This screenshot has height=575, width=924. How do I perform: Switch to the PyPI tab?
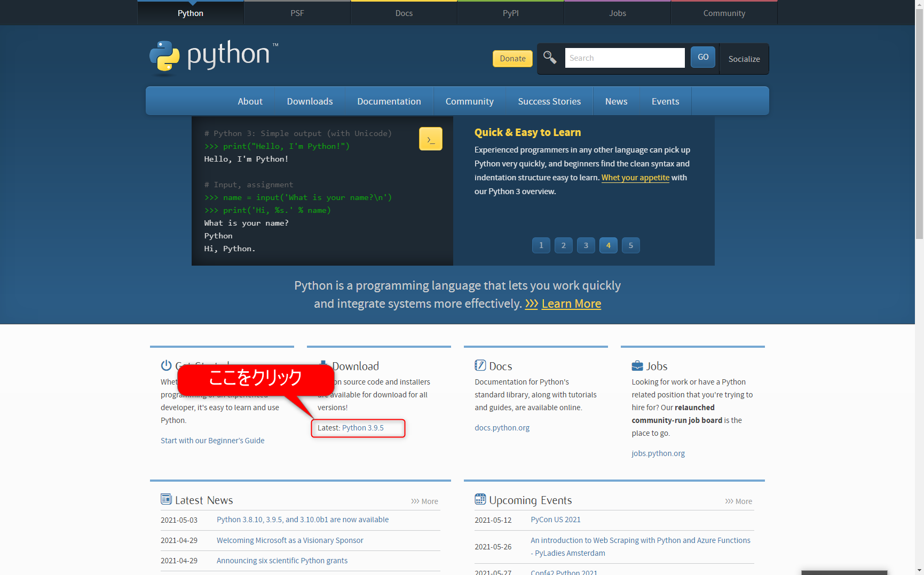tap(510, 12)
